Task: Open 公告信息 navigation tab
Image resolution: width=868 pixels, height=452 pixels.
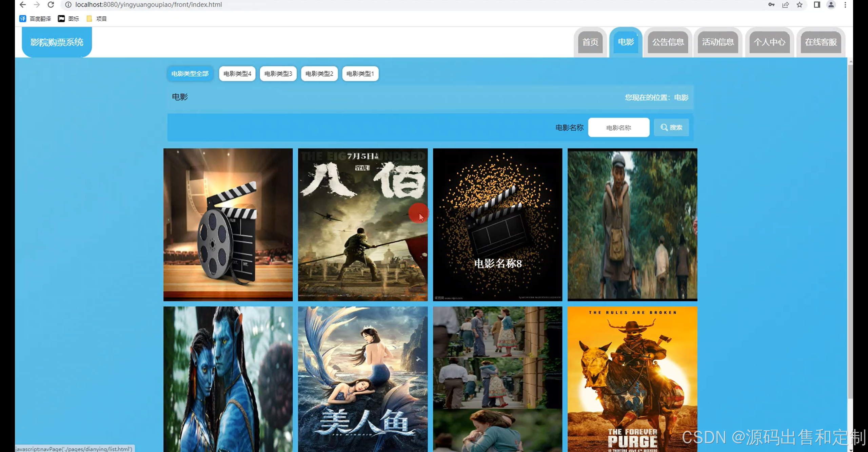Action: tap(668, 42)
